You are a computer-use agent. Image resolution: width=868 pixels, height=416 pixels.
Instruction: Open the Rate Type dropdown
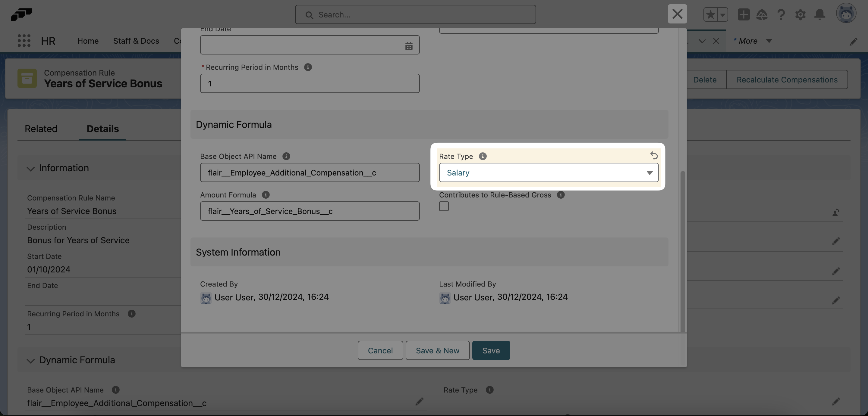[x=548, y=173]
